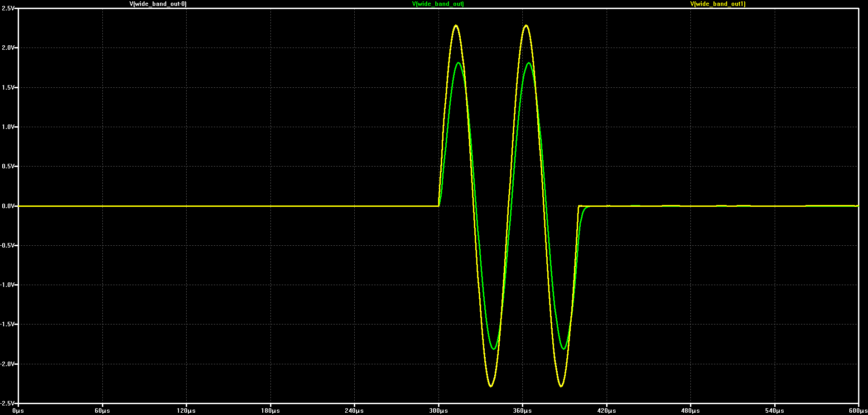Screen dimensions: 868x415
Task: Select the 420µs horizontal axis tick
Action: click(x=607, y=411)
